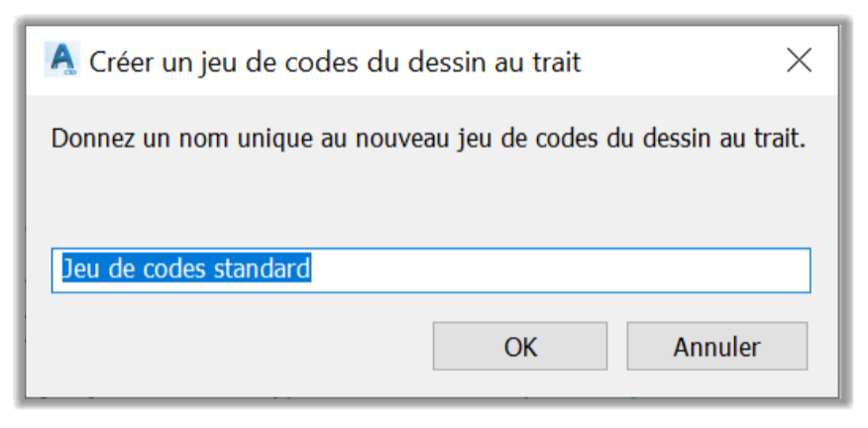Dismiss the dialog via Annuler
This screenshot has height=428, width=868.
pos(716,347)
